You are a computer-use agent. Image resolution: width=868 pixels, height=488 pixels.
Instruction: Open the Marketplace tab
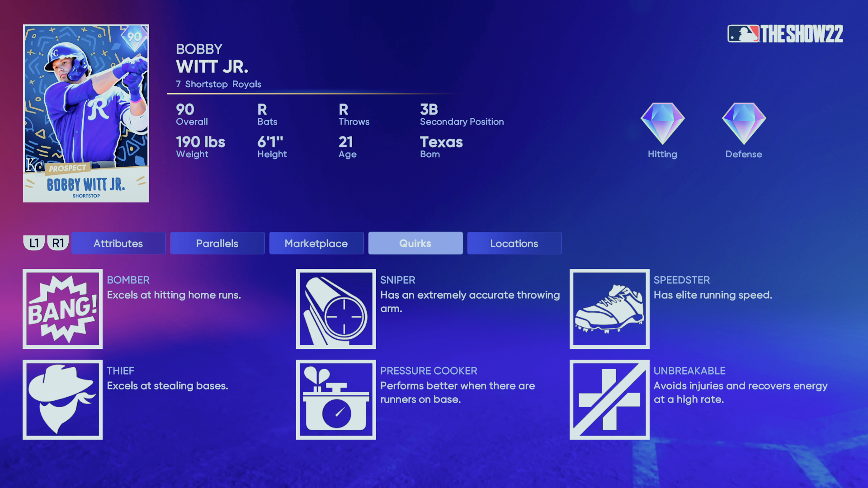[316, 243]
